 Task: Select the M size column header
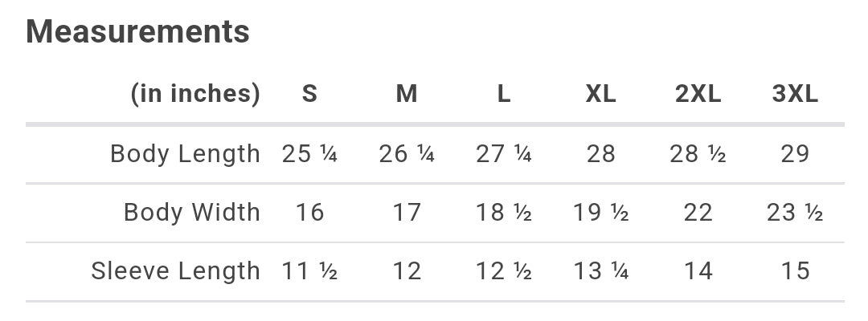tap(407, 94)
